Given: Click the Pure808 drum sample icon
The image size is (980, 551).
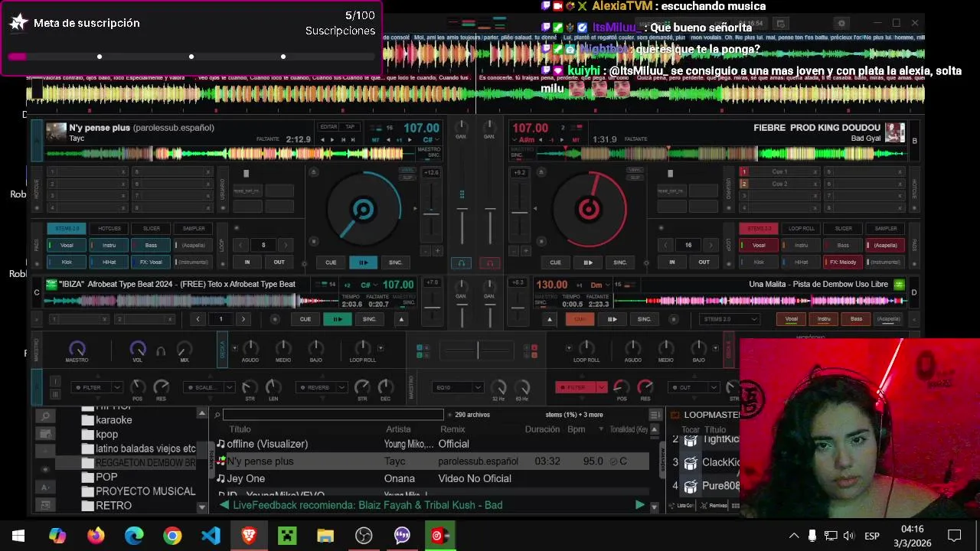Looking at the screenshot, I should tap(691, 486).
